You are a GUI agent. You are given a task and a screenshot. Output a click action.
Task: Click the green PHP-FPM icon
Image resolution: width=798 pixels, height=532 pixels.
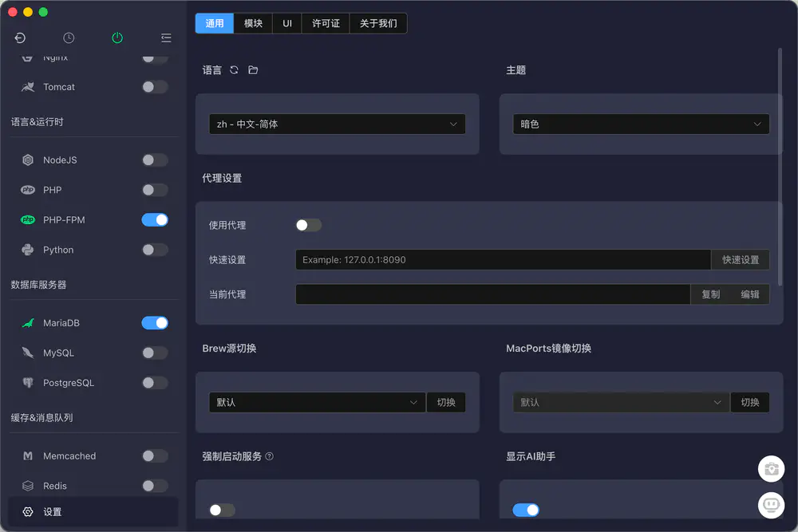28,219
